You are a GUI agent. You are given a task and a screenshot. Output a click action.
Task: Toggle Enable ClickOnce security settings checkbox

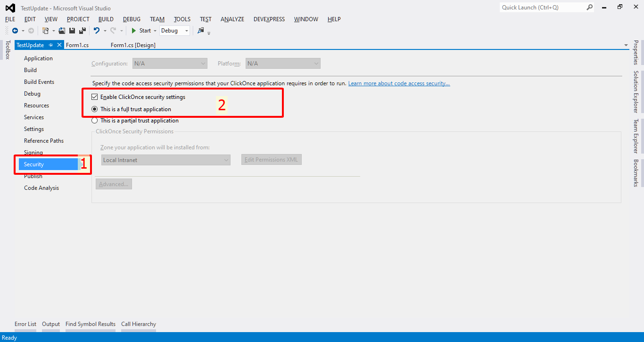94,97
